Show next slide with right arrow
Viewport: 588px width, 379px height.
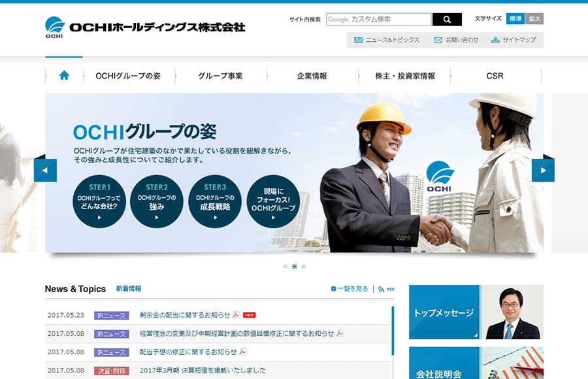click(x=543, y=170)
